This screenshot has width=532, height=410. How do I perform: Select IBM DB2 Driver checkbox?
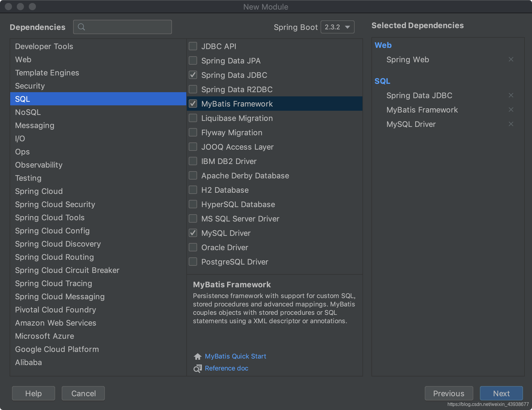point(193,161)
